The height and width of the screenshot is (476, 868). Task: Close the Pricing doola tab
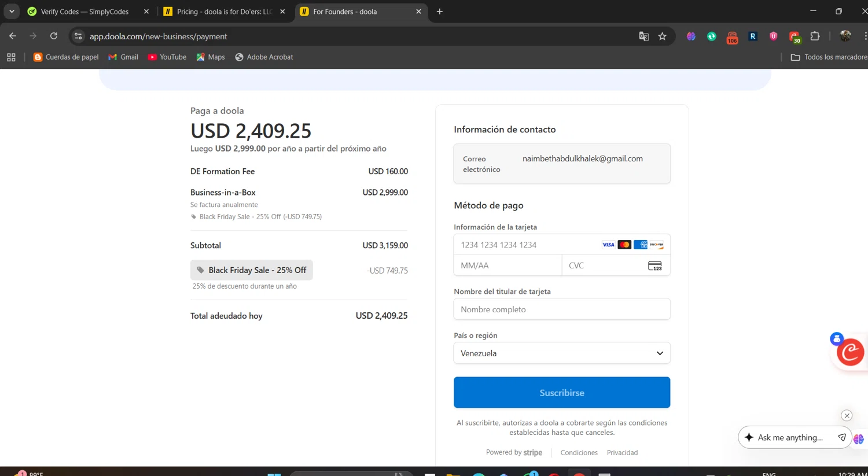coord(282,12)
